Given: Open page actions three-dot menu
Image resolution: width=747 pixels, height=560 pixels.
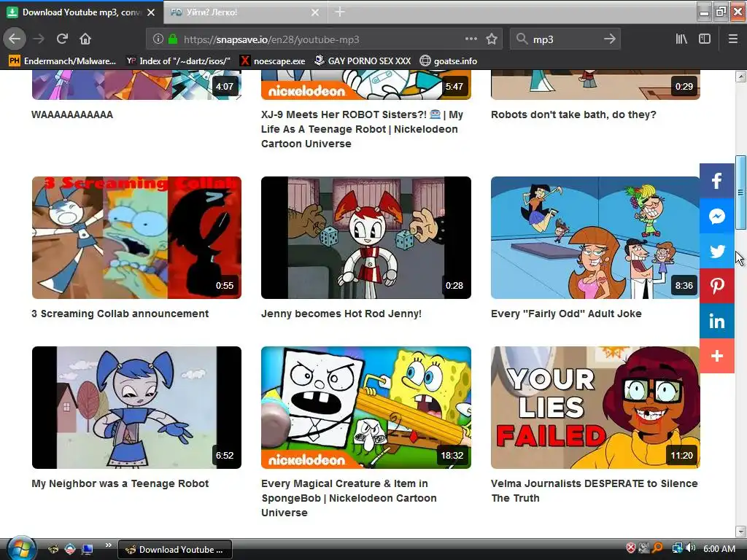Looking at the screenshot, I should click(471, 39).
